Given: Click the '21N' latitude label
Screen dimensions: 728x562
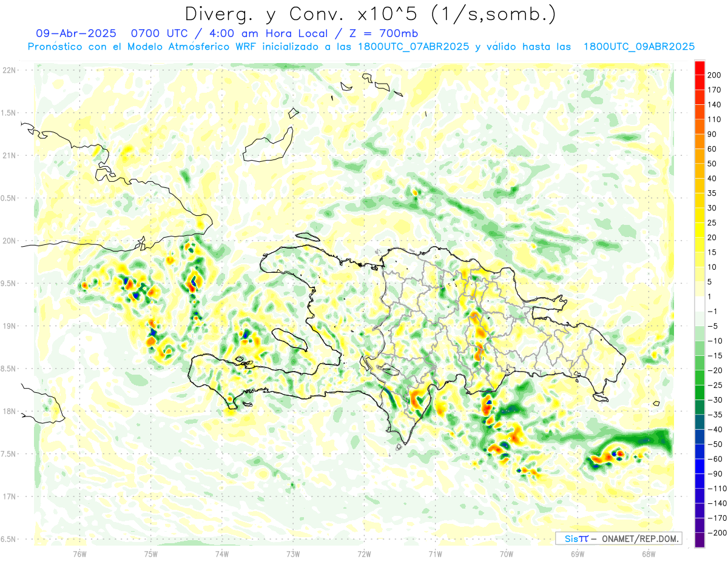Looking at the screenshot, I should (10, 155).
